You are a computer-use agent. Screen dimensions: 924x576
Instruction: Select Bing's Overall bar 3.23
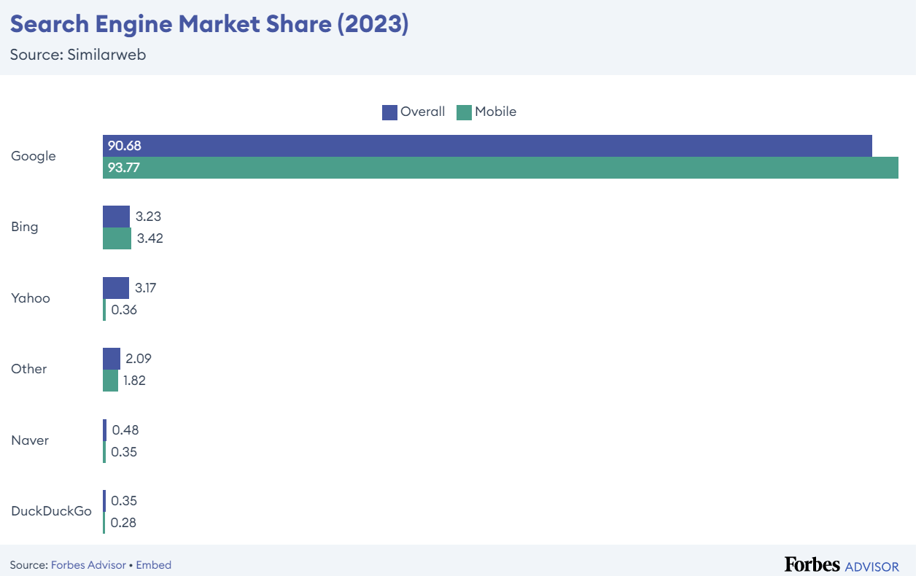point(116,217)
